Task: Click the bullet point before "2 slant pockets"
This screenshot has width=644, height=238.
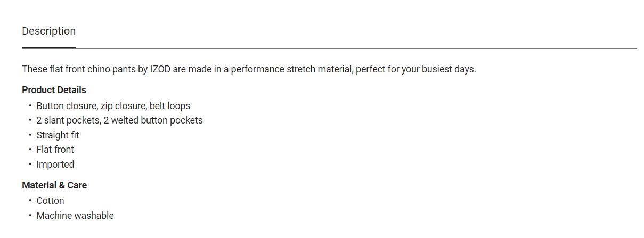Action: coord(30,120)
